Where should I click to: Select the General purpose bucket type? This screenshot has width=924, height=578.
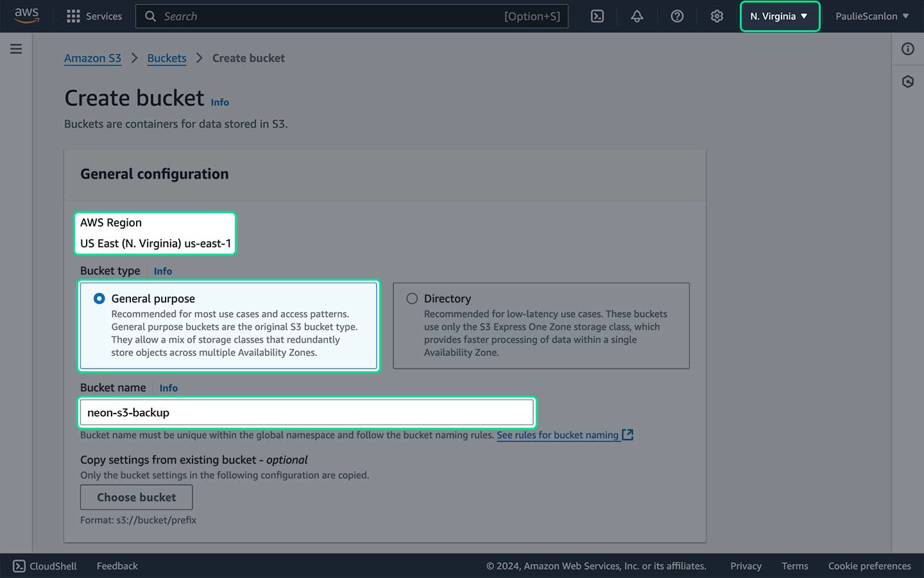point(99,298)
